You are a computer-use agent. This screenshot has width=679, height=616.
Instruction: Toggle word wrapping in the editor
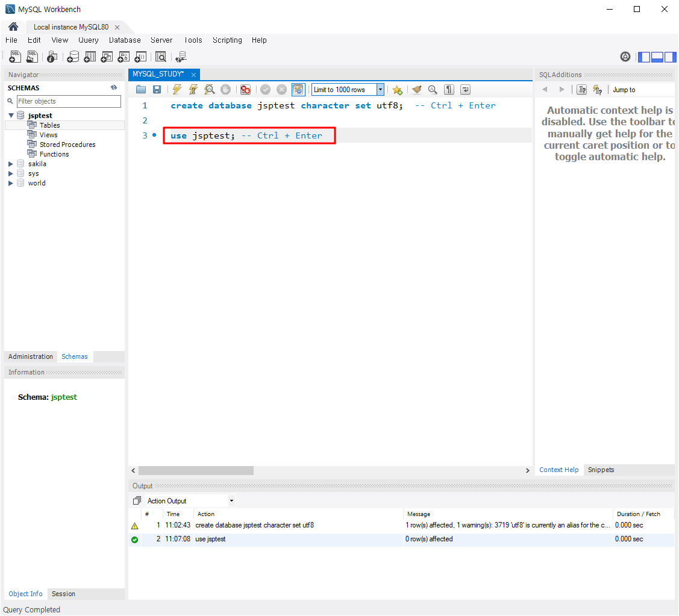click(465, 90)
